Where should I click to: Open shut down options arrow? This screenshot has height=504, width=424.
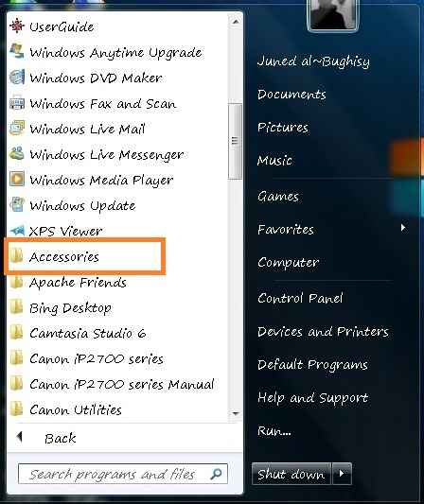(x=342, y=474)
